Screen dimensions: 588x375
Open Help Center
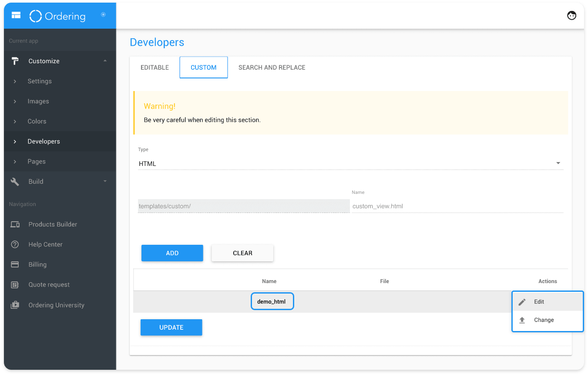(46, 244)
